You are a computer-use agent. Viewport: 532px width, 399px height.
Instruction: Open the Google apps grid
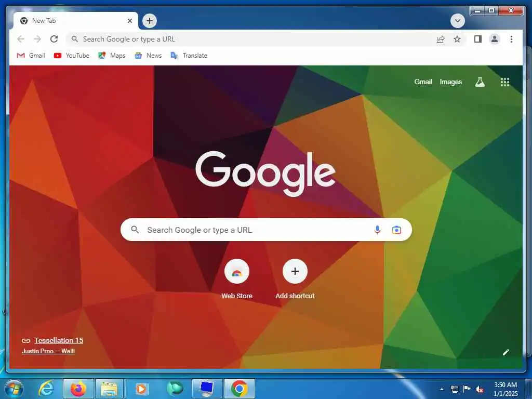point(505,82)
